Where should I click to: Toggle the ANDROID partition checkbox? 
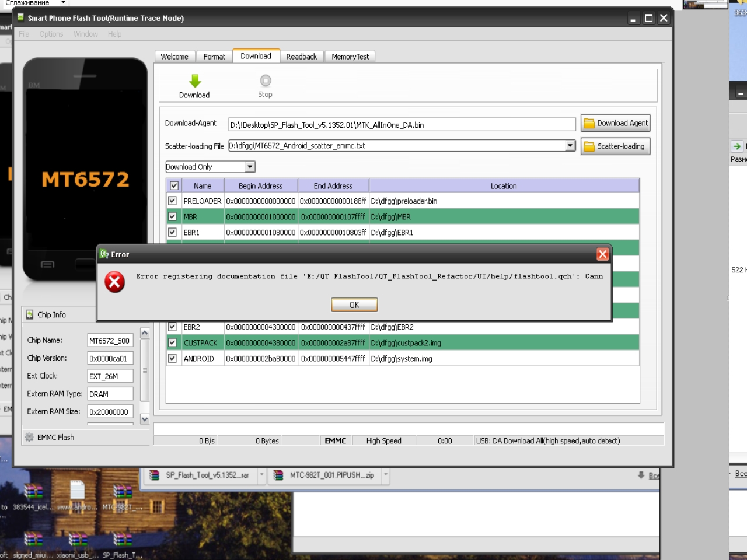coord(173,358)
